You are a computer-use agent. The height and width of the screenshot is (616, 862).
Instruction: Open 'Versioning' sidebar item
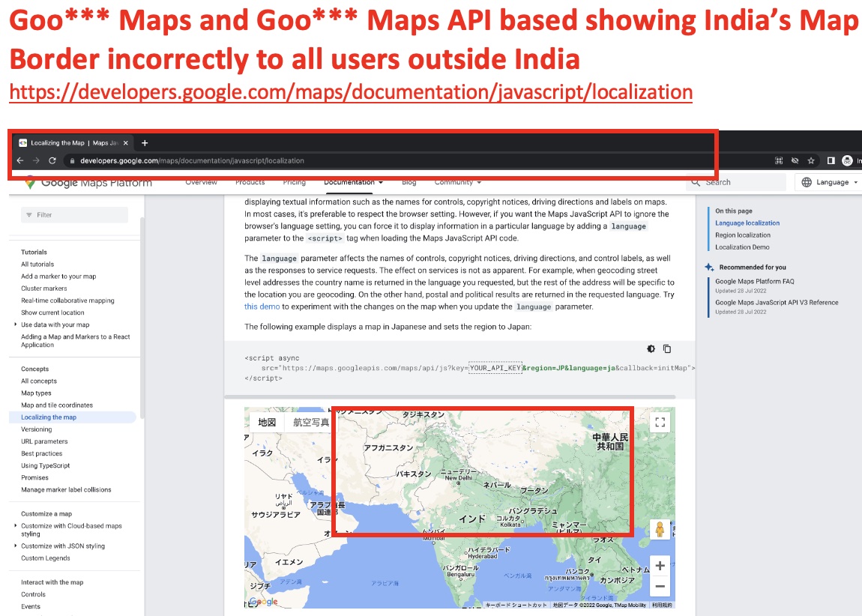36,429
